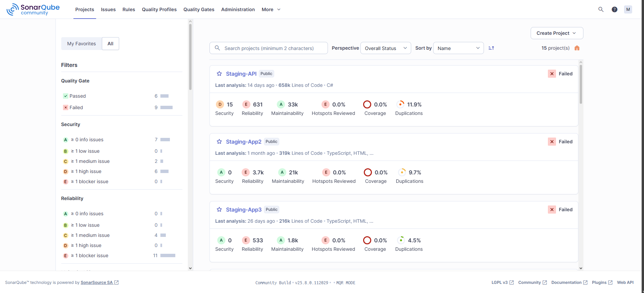Open the global search magnifier icon
Screen dimensions: 644x293
click(601, 9)
